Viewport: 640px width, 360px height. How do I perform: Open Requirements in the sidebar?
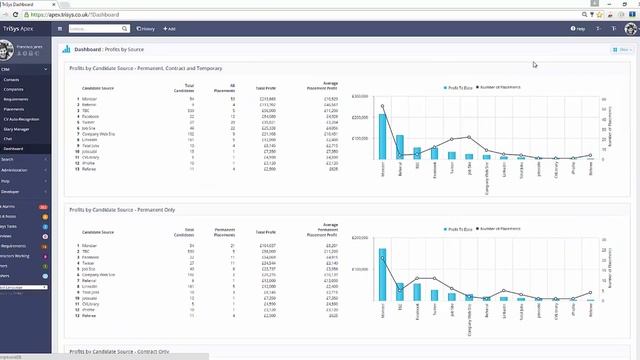(x=16, y=99)
